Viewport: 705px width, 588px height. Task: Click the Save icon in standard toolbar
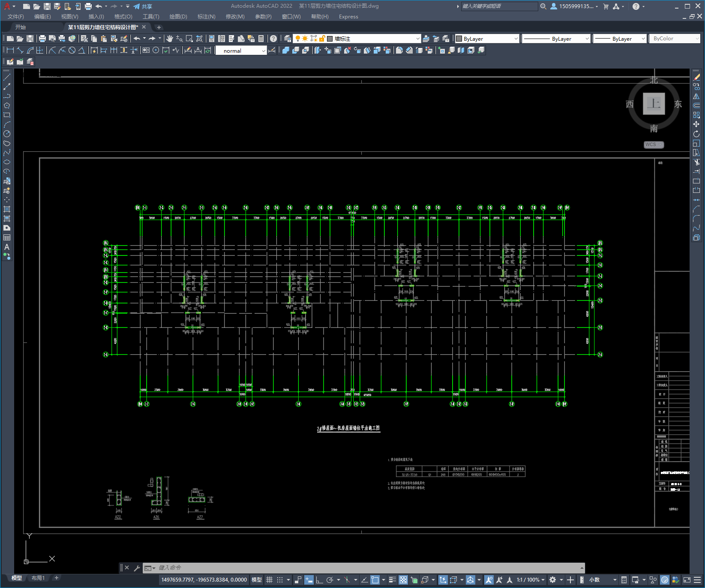coord(30,39)
